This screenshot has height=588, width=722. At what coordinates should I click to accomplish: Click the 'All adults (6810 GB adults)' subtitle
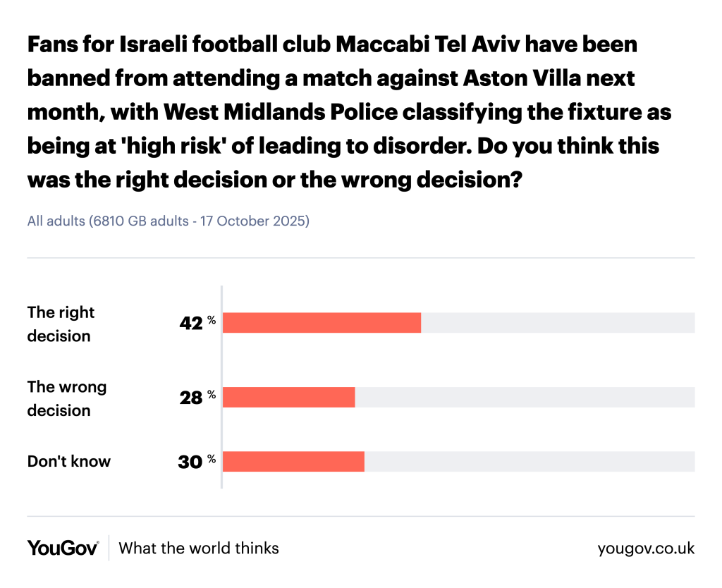169,221
